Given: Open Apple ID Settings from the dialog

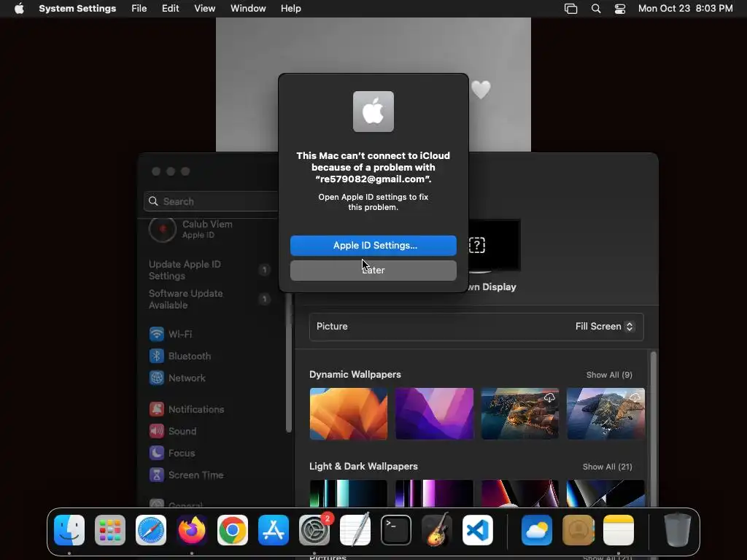Looking at the screenshot, I should (x=373, y=245).
